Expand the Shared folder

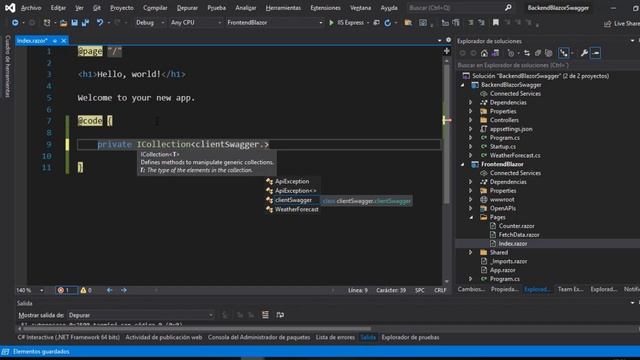[x=470, y=252]
